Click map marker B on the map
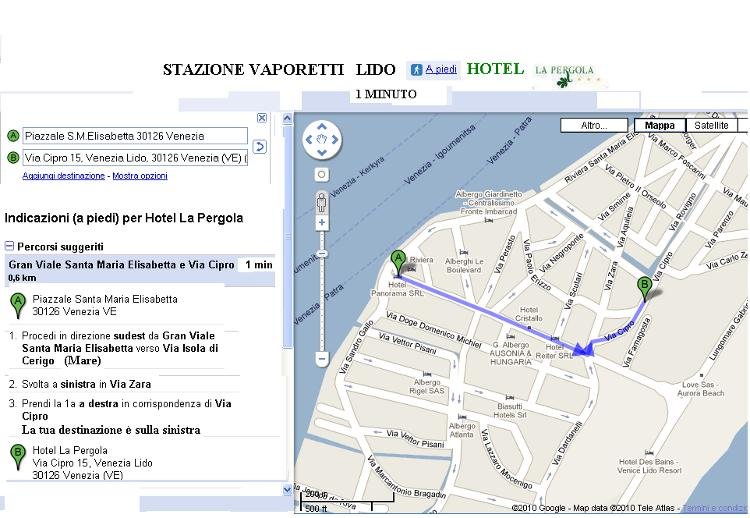 point(644,289)
